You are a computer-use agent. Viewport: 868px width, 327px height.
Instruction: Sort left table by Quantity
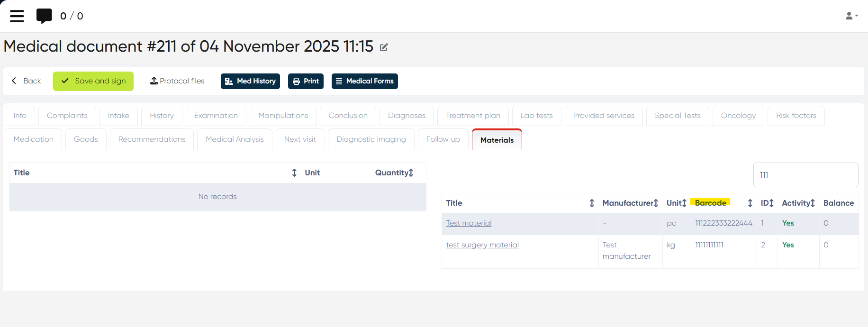[x=411, y=173]
